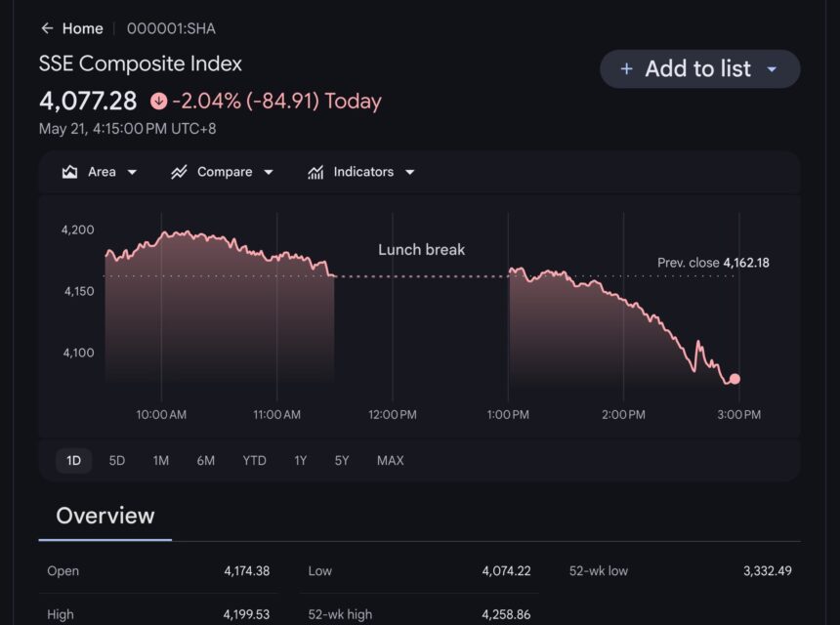Click the back arrow next to Home
Screen dimensions: 840x625
coord(47,28)
